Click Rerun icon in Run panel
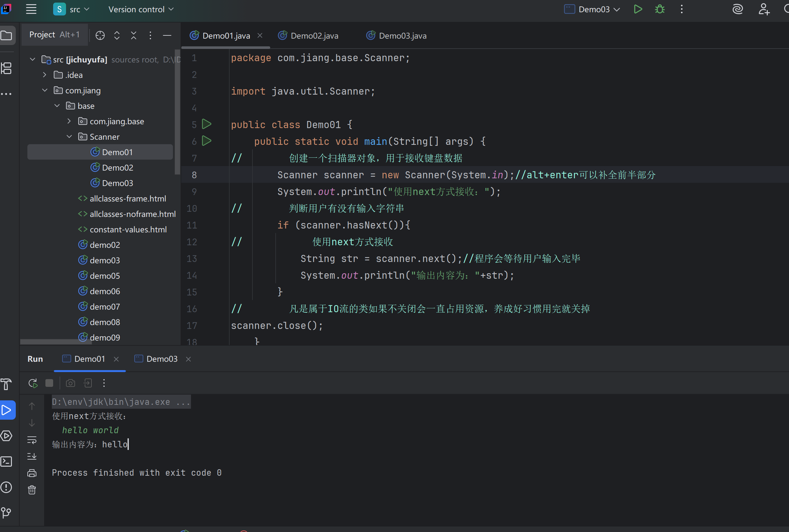Viewport: 789px width, 532px height. click(33, 383)
